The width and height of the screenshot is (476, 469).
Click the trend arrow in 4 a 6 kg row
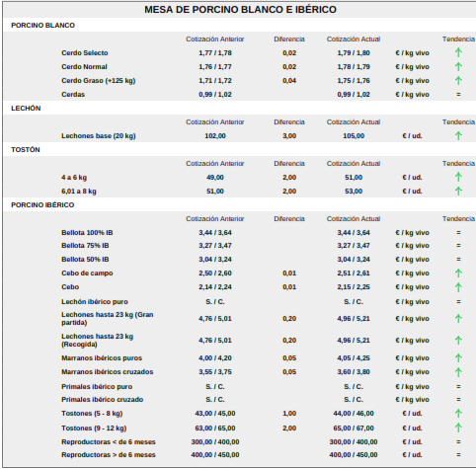click(458, 177)
